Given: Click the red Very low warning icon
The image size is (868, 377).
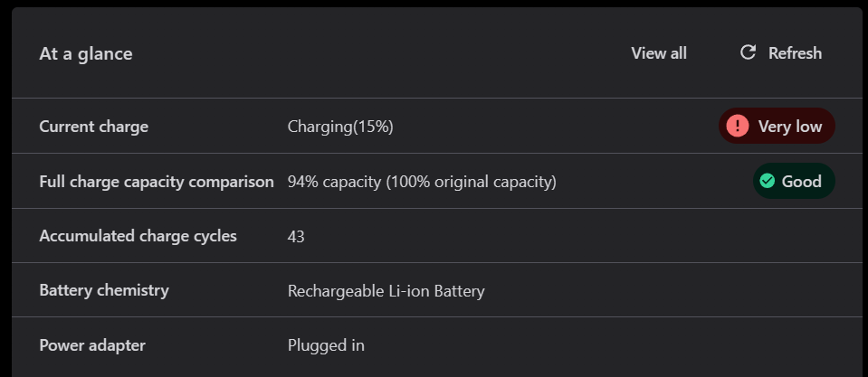Looking at the screenshot, I should pos(738,127).
